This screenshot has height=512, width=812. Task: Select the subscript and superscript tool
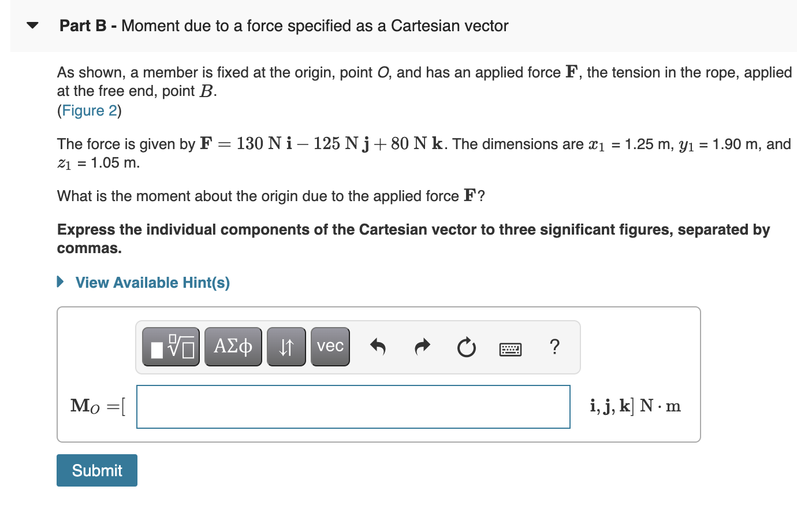pos(286,346)
